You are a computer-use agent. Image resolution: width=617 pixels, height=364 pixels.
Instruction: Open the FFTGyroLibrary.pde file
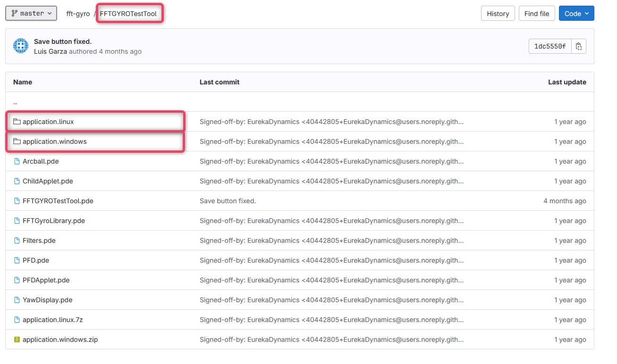pyautogui.click(x=53, y=221)
